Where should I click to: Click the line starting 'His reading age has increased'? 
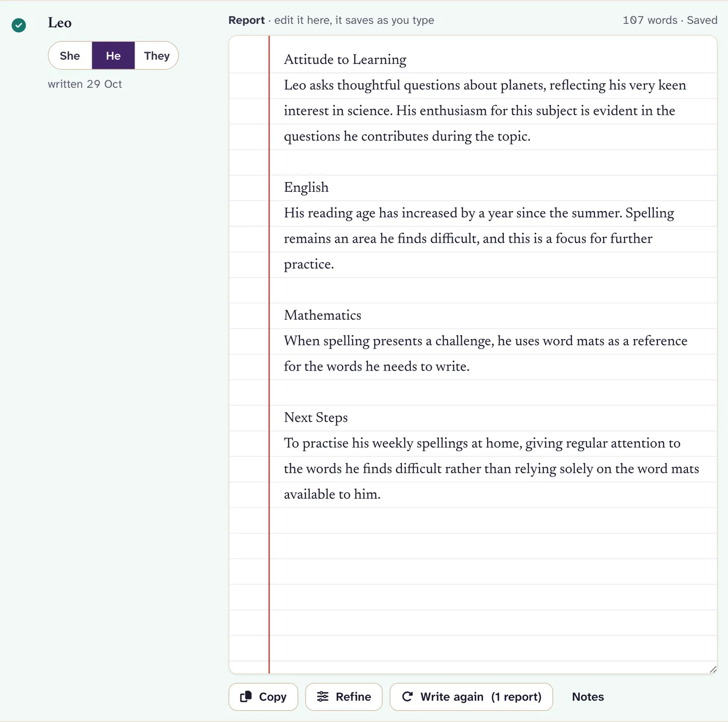tap(479, 213)
